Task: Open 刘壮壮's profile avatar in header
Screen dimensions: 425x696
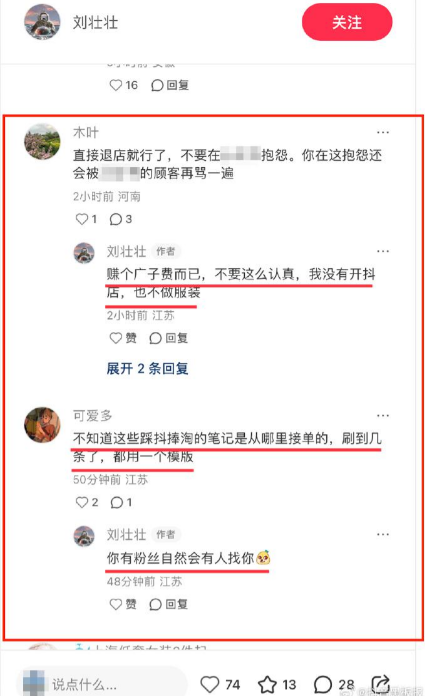Action: (42, 22)
